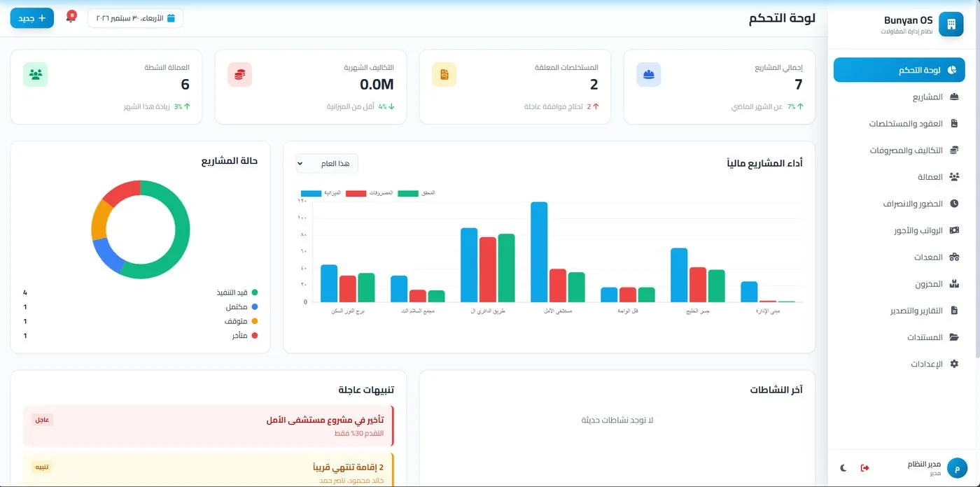
Task: Click the text تحتاج موافقة عاجلة
Action: 553,107
